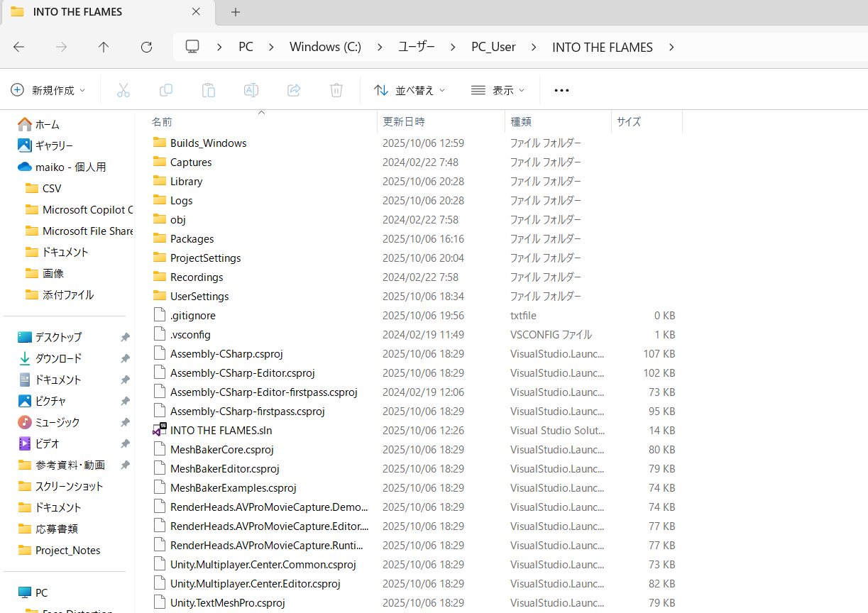
Task: Click the Downloads arrow icon in sidebar
Action: pyautogui.click(x=25, y=358)
